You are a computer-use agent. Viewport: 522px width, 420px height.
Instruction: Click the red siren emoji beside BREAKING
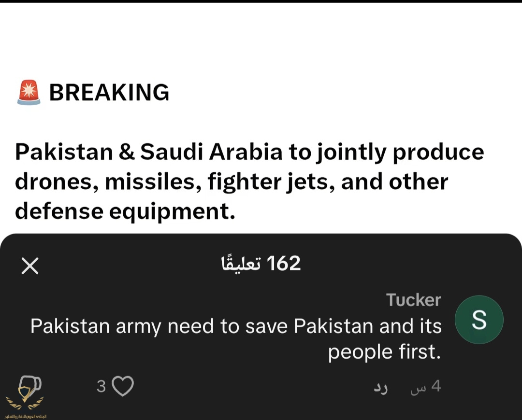[29, 92]
